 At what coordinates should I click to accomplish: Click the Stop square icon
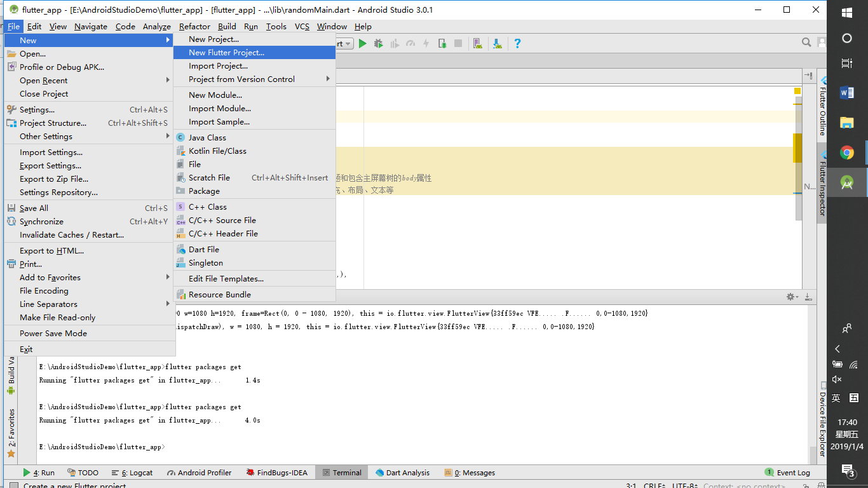458,43
